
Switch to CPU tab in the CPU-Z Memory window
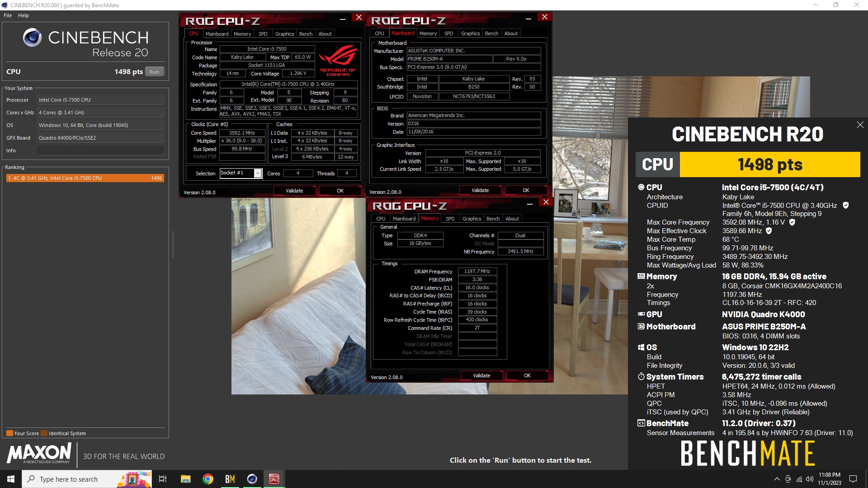click(381, 219)
